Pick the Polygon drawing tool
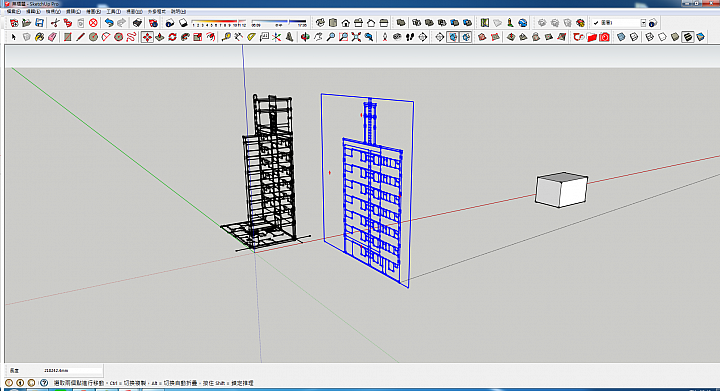The image size is (720, 391). [x=118, y=37]
